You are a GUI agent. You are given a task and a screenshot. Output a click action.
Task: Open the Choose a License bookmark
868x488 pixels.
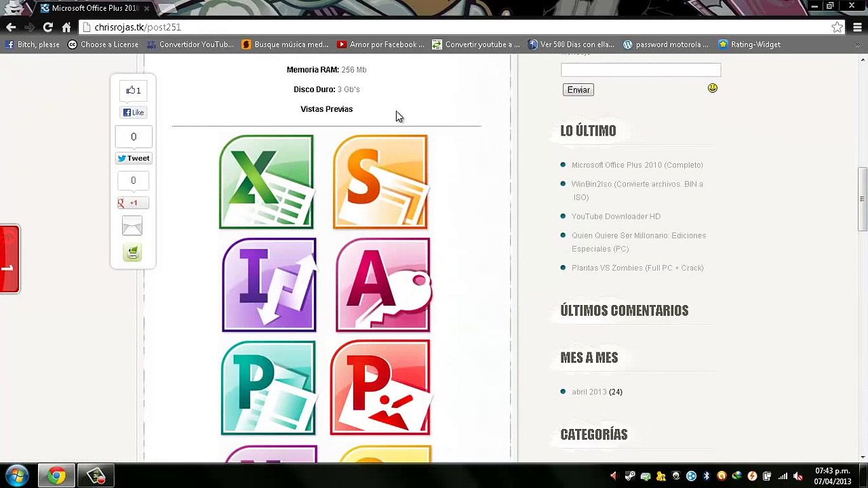pos(103,45)
